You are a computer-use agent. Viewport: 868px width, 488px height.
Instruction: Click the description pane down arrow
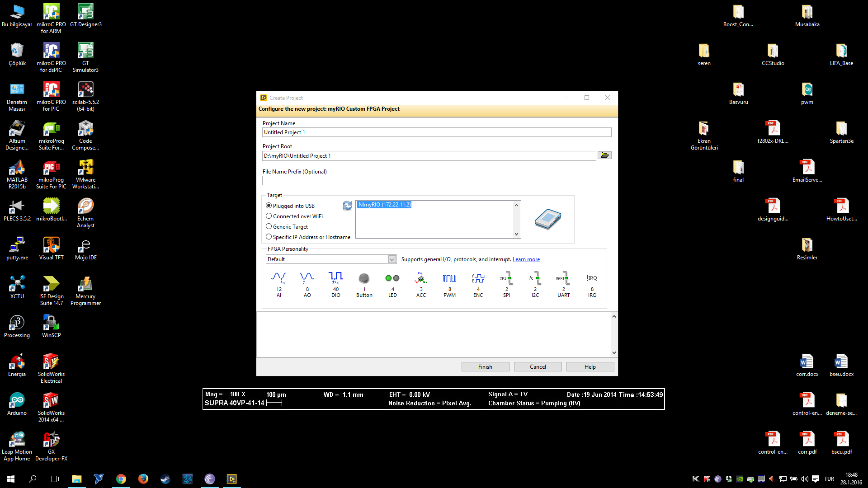(614, 353)
